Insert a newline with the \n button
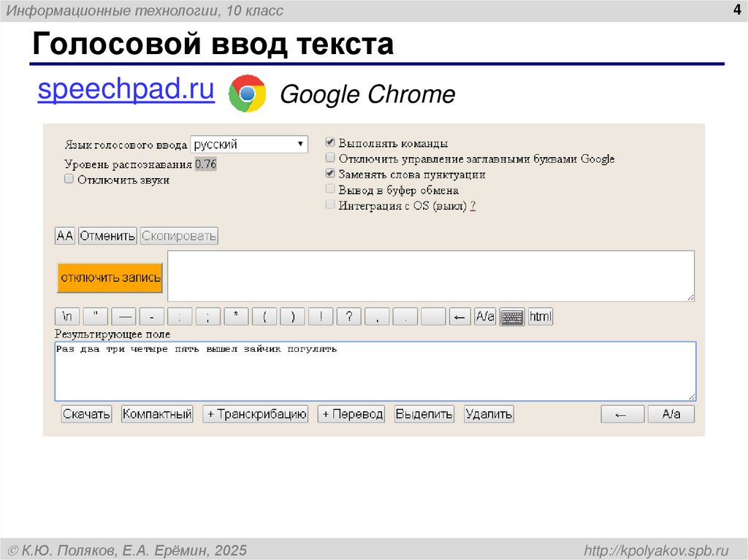748x560 pixels. pyautogui.click(x=67, y=317)
